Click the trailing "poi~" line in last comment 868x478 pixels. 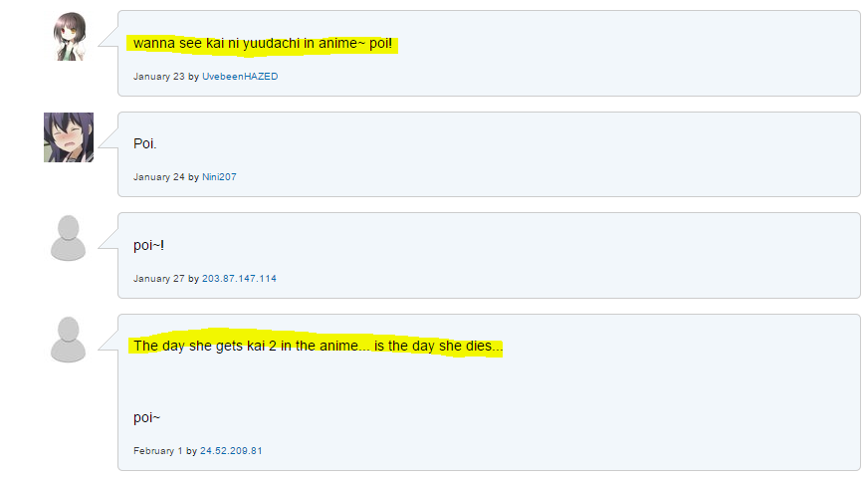146,417
